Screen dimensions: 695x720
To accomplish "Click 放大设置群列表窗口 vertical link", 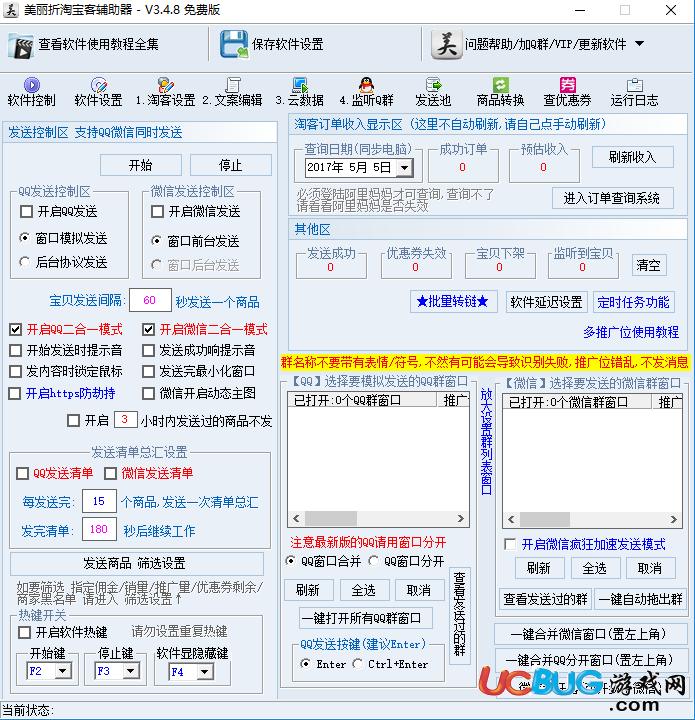I will click(487, 441).
